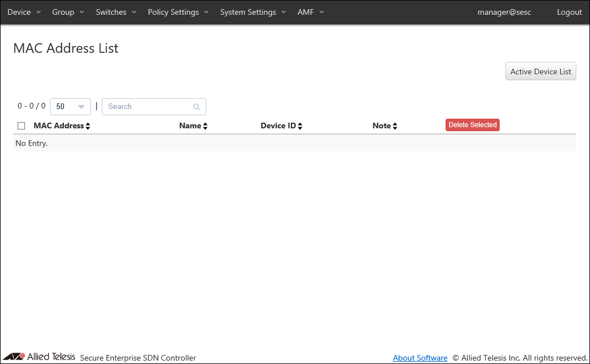Open the Switches menu
This screenshot has width=590, height=364.
point(116,12)
